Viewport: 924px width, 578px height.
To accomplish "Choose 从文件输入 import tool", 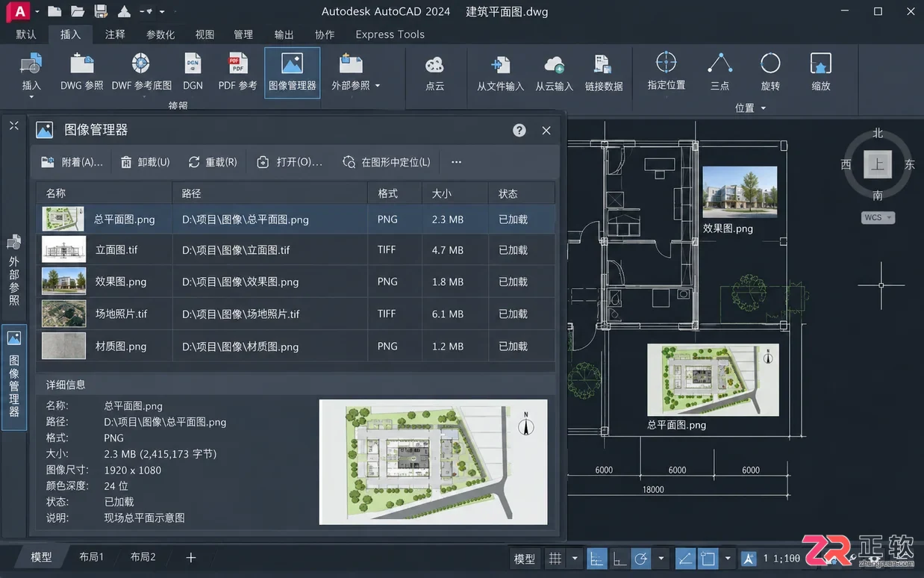I will click(500, 73).
